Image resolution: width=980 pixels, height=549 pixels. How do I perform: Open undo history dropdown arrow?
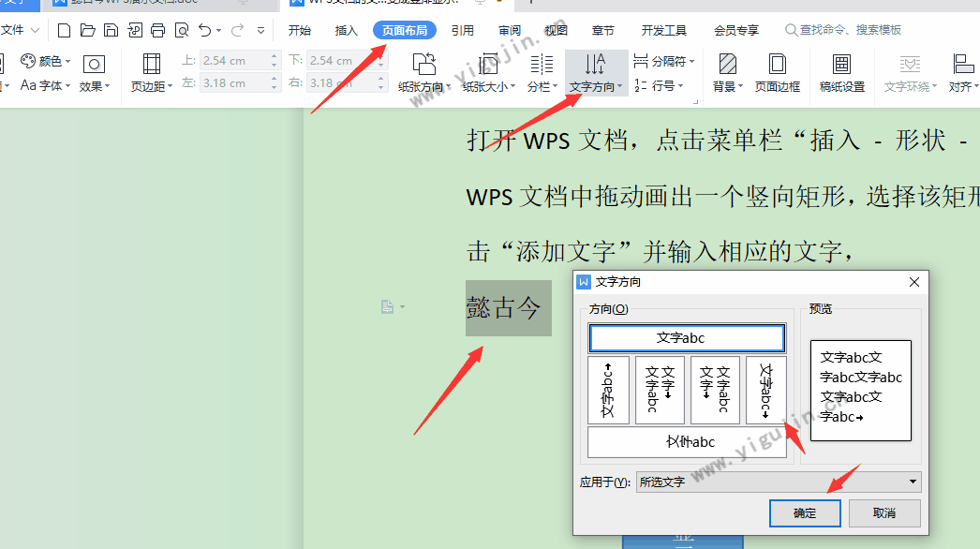218,30
